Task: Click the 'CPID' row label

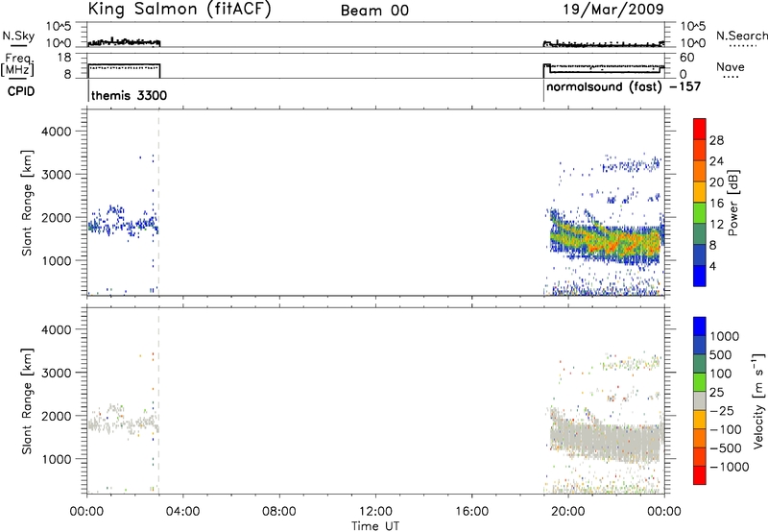Action: (21, 91)
